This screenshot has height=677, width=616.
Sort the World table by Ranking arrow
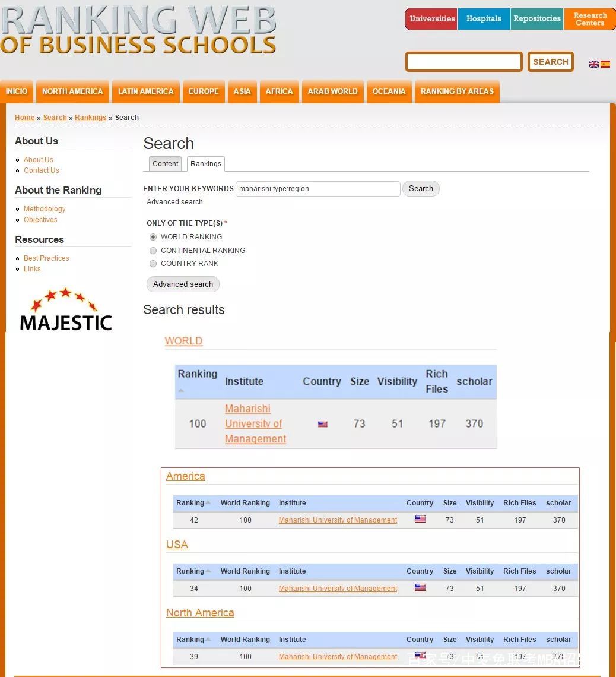click(181, 390)
